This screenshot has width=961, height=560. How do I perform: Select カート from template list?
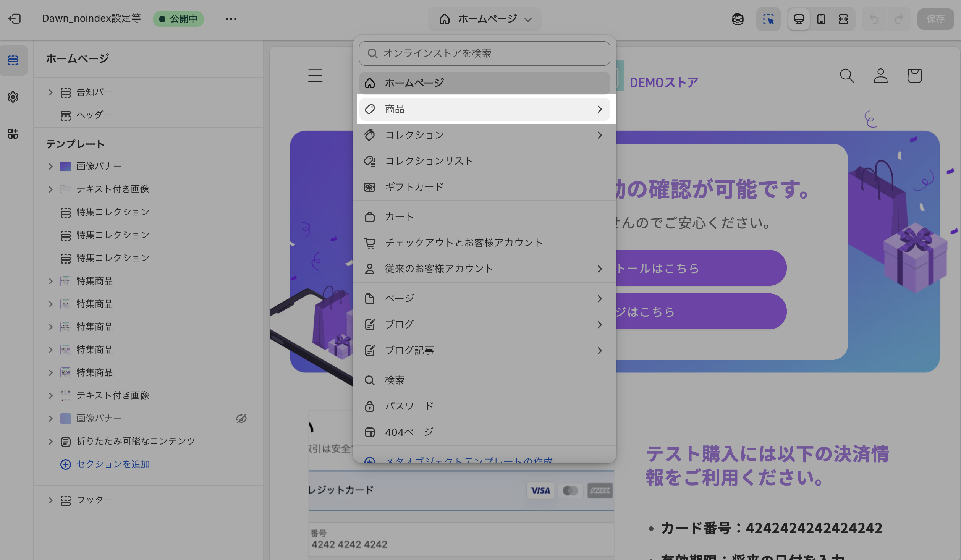(x=399, y=217)
